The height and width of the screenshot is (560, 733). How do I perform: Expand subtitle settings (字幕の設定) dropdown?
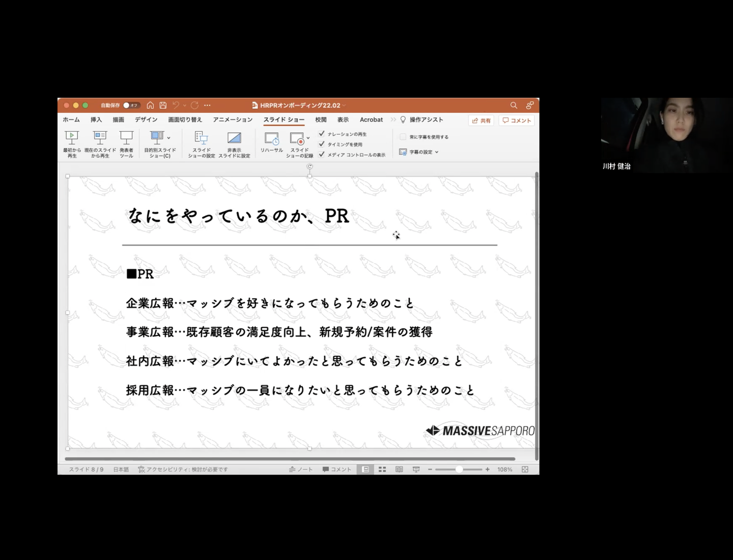pyautogui.click(x=437, y=152)
